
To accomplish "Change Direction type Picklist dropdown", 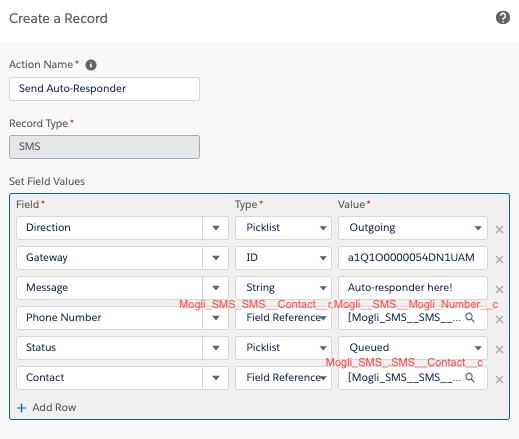I will click(283, 228).
